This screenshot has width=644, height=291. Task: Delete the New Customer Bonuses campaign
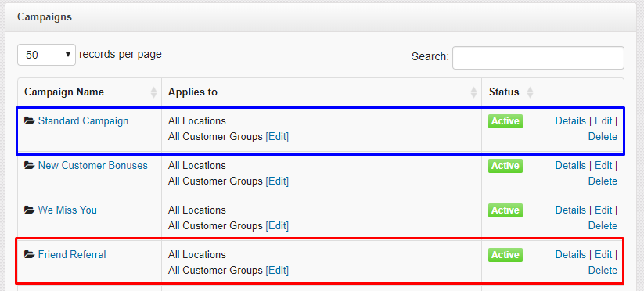(603, 181)
